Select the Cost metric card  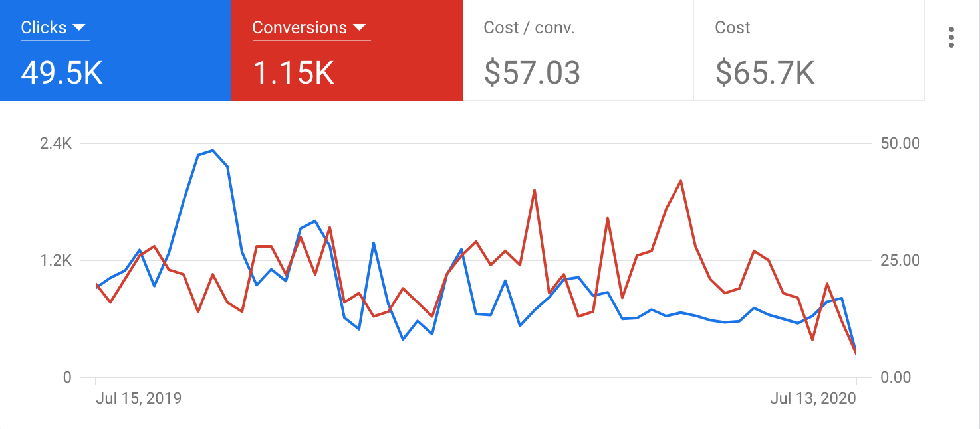(x=808, y=50)
